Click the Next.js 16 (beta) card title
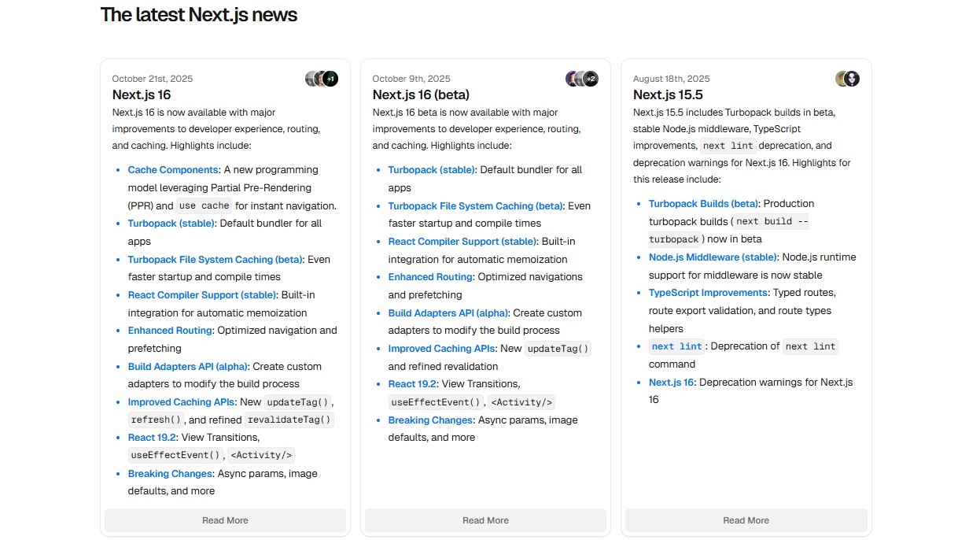The height and width of the screenshot is (540, 980). (421, 94)
